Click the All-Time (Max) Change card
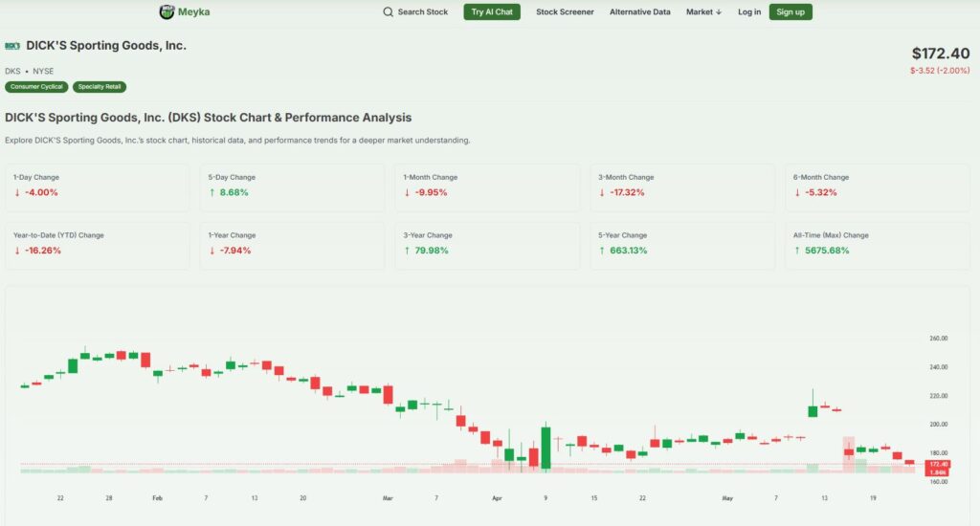This screenshot has height=526, width=980. [x=877, y=243]
